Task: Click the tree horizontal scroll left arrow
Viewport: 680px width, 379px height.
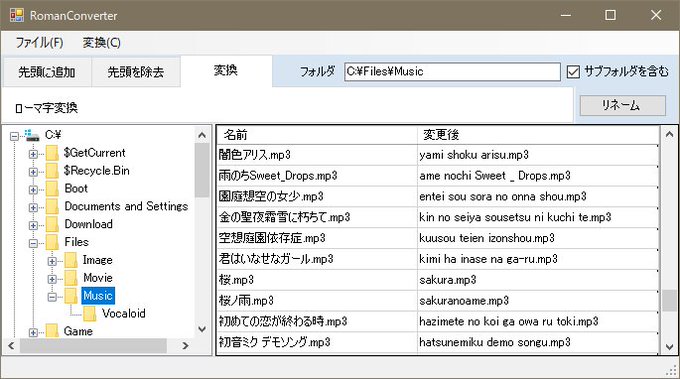Action: pyautogui.click(x=11, y=346)
